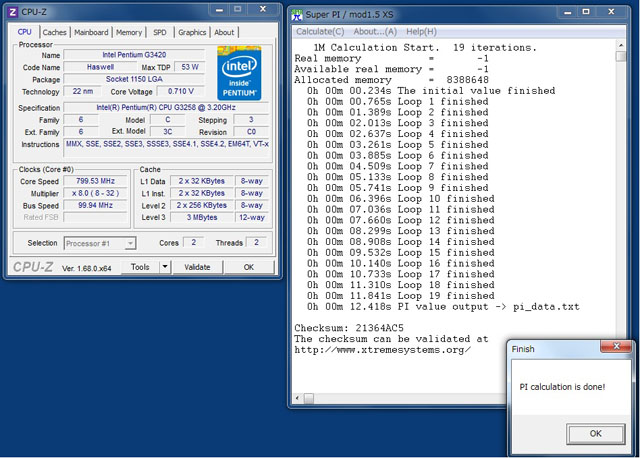
Task: Open the Caches tab in CPU-Z
Action: click(54, 32)
